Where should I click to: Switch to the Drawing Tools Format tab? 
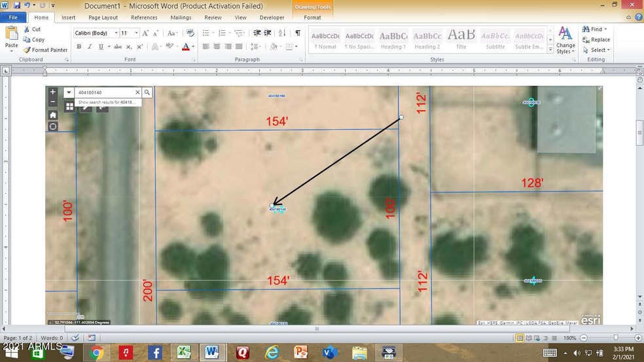tap(312, 17)
